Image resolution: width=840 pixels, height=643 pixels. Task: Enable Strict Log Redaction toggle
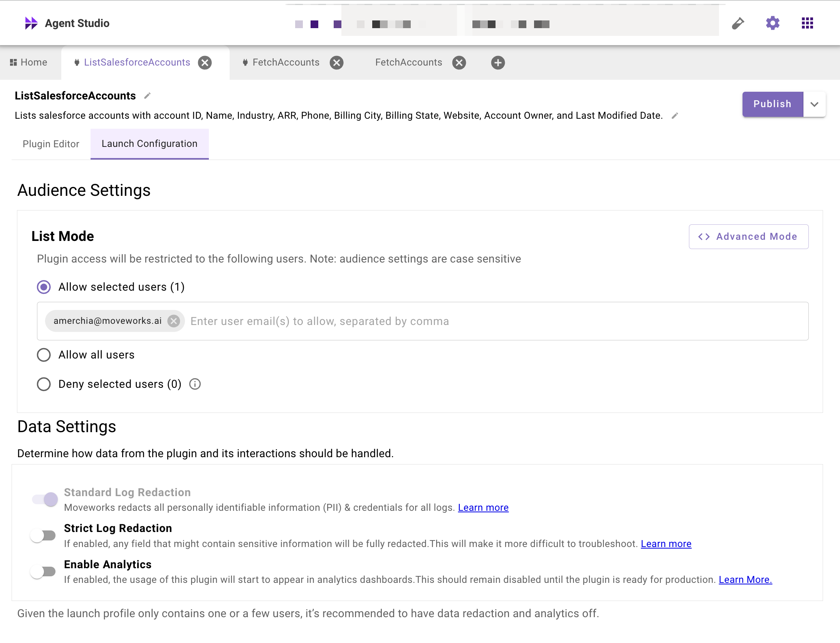coord(43,536)
